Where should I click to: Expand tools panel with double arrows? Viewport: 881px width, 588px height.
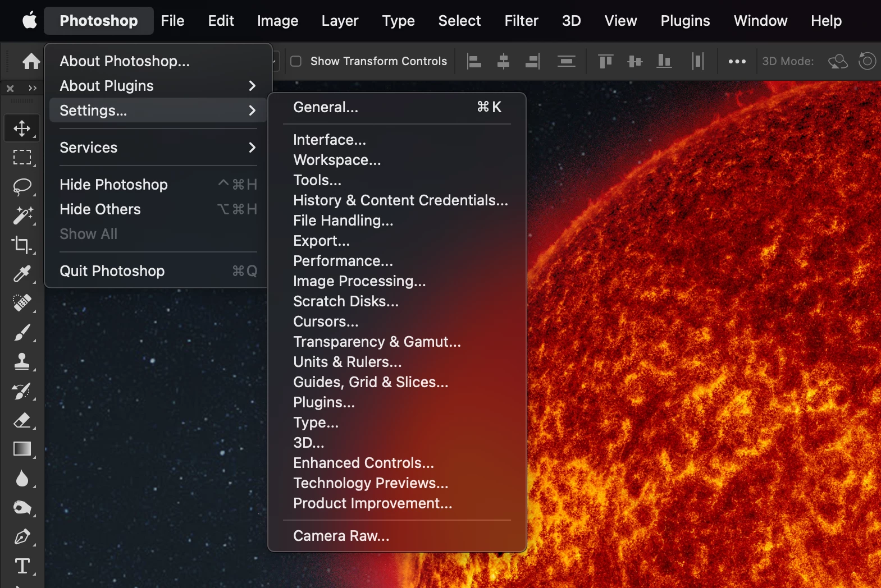[32, 88]
